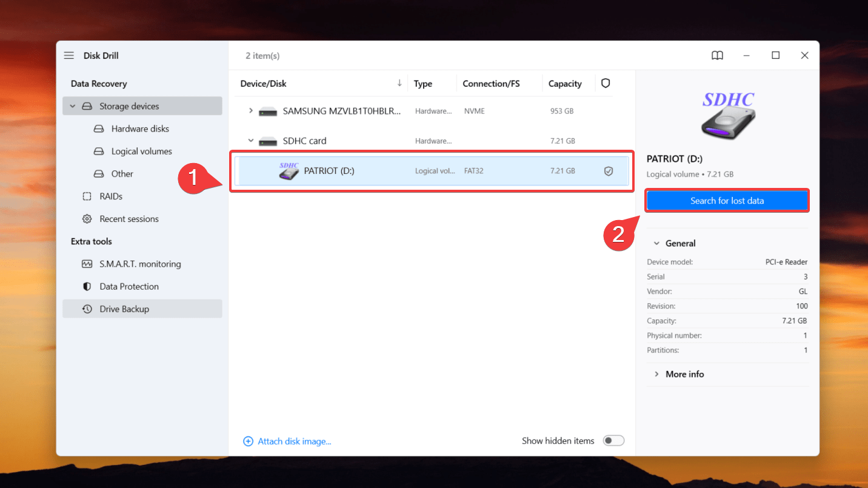Click the drive icon beside Other
Screen dimensions: 868x488
pos(99,173)
